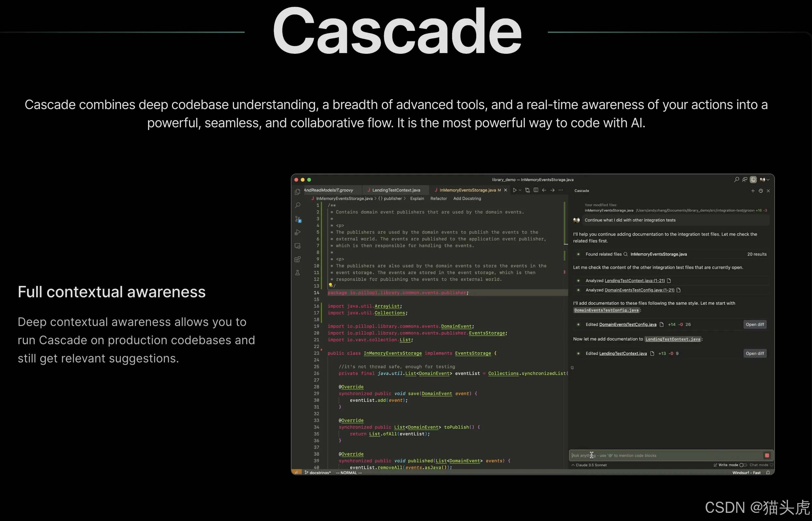Open Cascade conversation history clock icon

761,191
